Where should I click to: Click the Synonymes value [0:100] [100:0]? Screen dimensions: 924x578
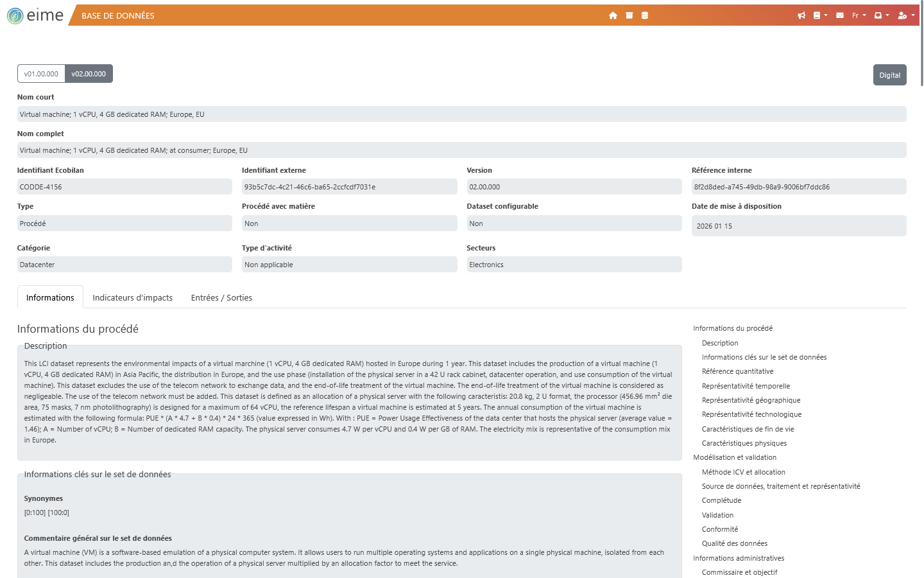(x=47, y=512)
